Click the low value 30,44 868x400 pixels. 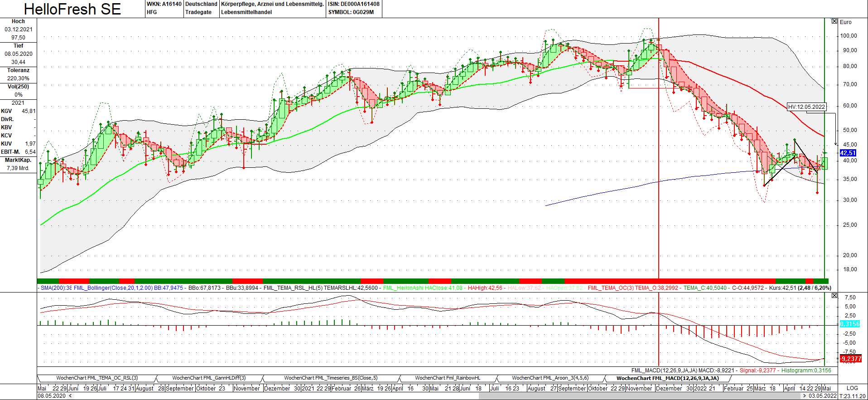(19, 62)
